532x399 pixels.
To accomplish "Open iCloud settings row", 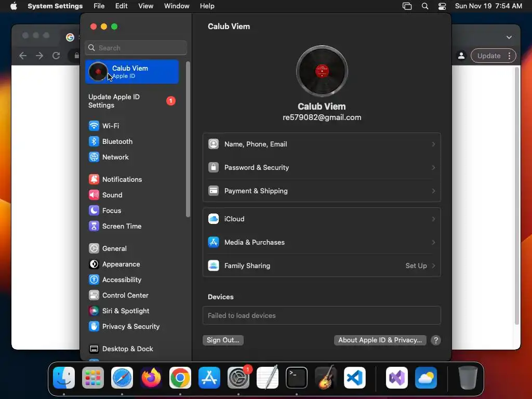I will click(322, 219).
